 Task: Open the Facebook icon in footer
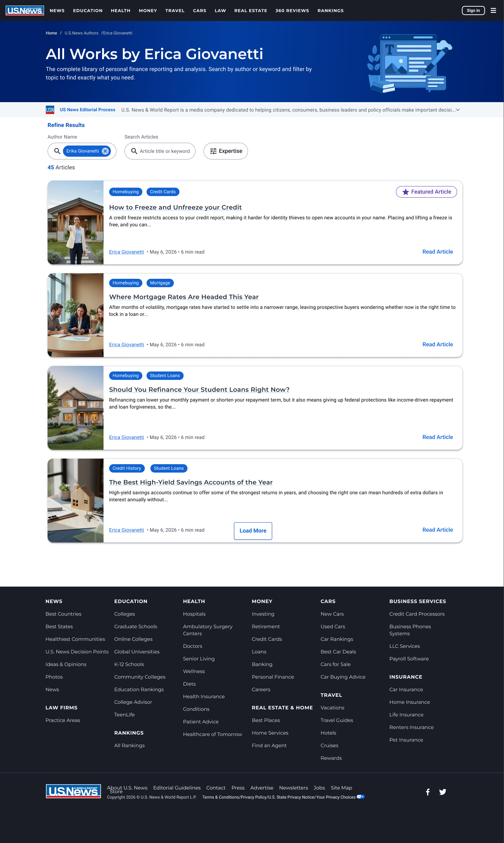pyautogui.click(x=428, y=792)
